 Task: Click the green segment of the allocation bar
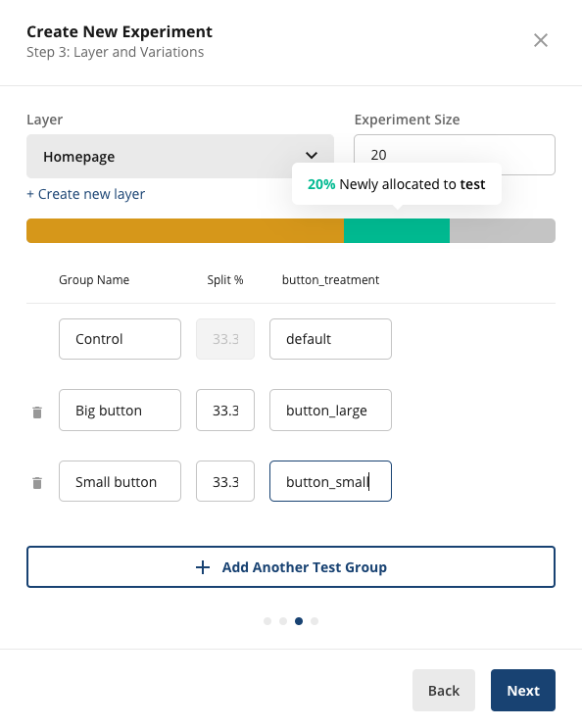coord(397,231)
